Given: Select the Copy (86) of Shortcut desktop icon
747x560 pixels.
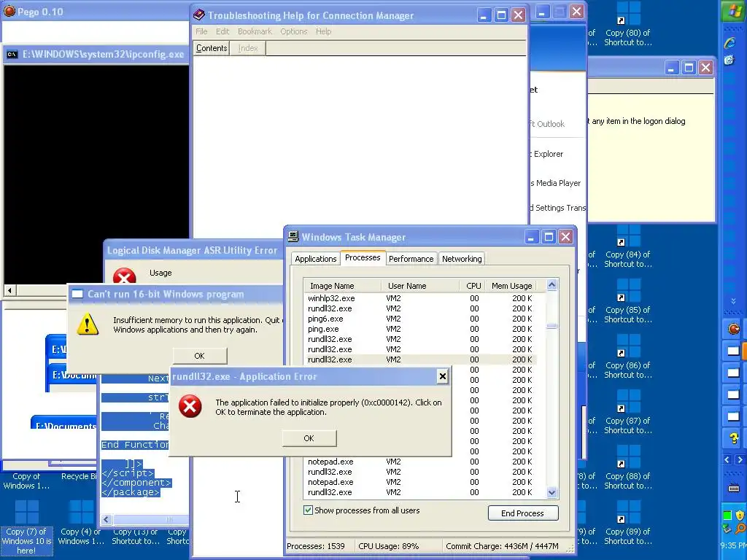Looking at the screenshot, I should [628, 357].
